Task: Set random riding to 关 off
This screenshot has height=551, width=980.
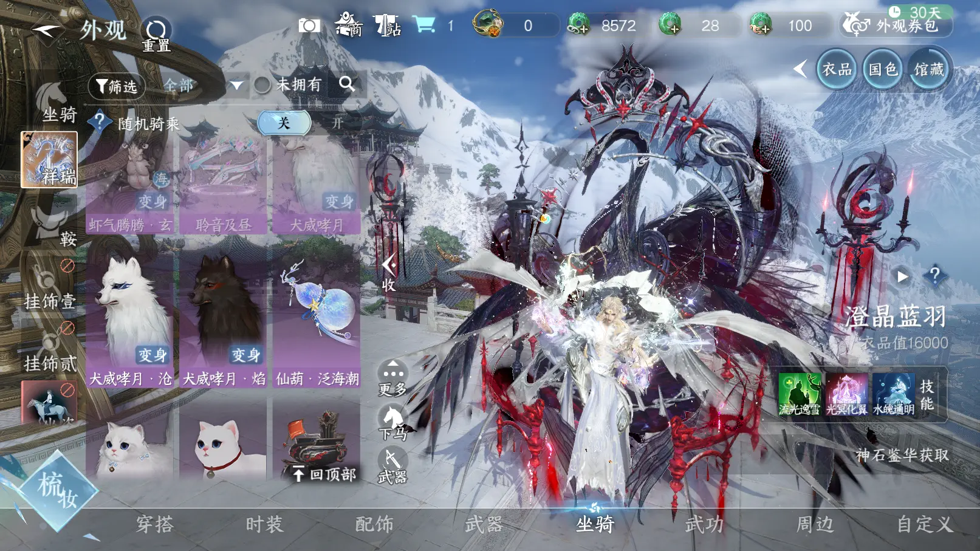Action: coord(284,123)
